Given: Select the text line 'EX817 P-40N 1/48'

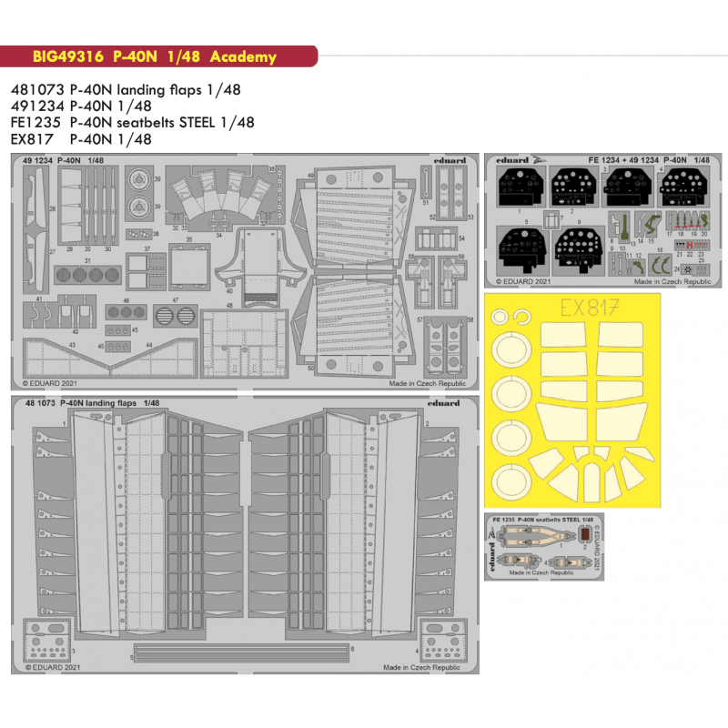Looking at the screenshot, I should pyautogui.click(x=81, y=139).
